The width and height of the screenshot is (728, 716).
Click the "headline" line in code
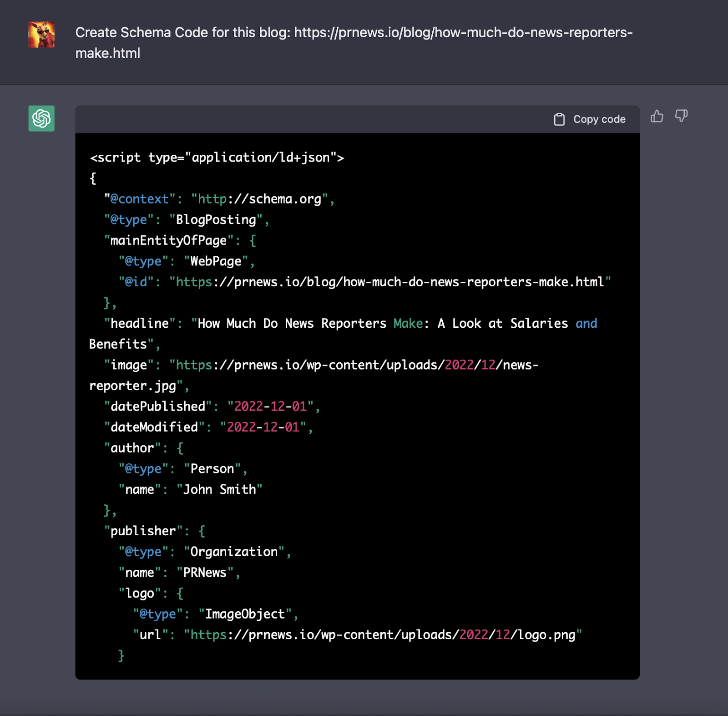343,334
